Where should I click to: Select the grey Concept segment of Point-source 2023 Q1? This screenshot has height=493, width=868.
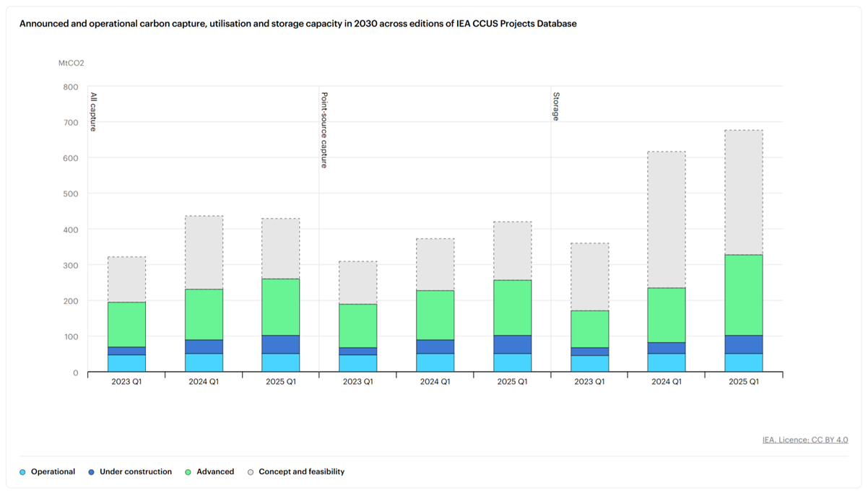pyautogui.click(x=358, y=283)
